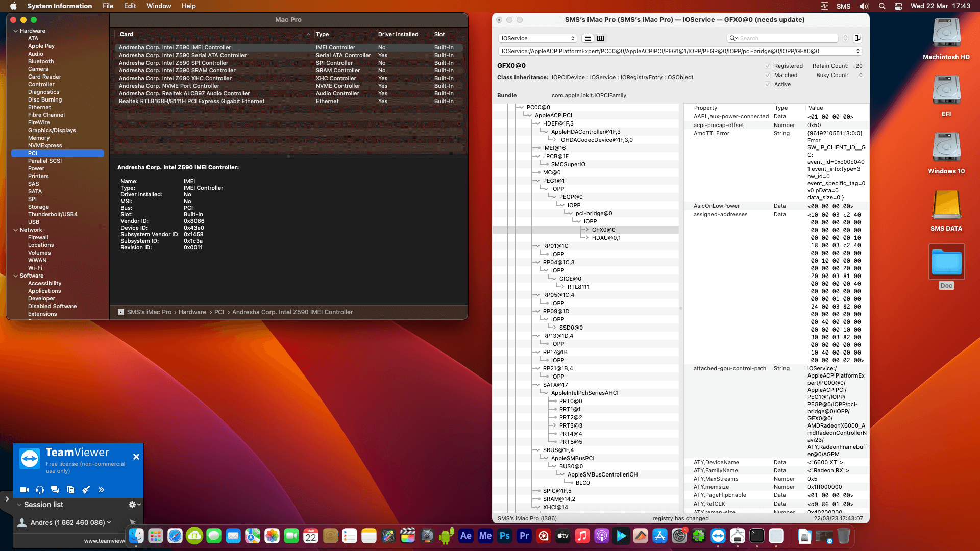The image size is (980, 551).
Task: Select PCI in the System Information sidebar
Action: 34,153
